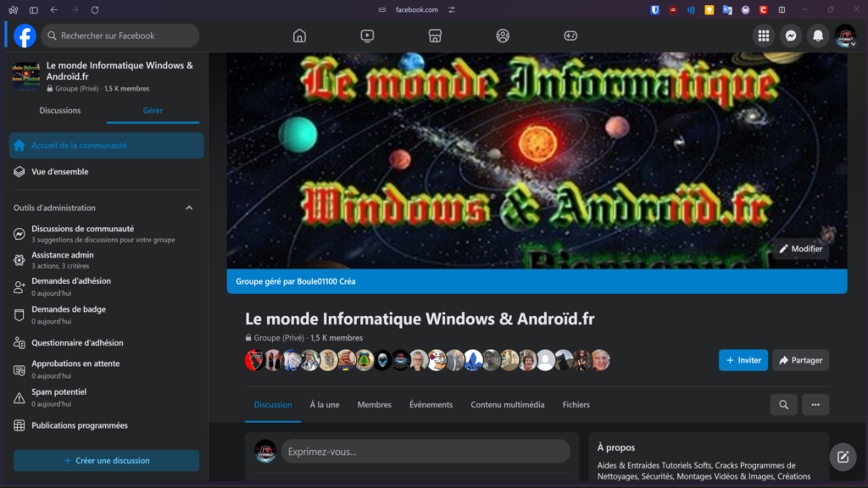868x488 pixels.
Task: Open Spam potentiel
Action: point(106,397)
